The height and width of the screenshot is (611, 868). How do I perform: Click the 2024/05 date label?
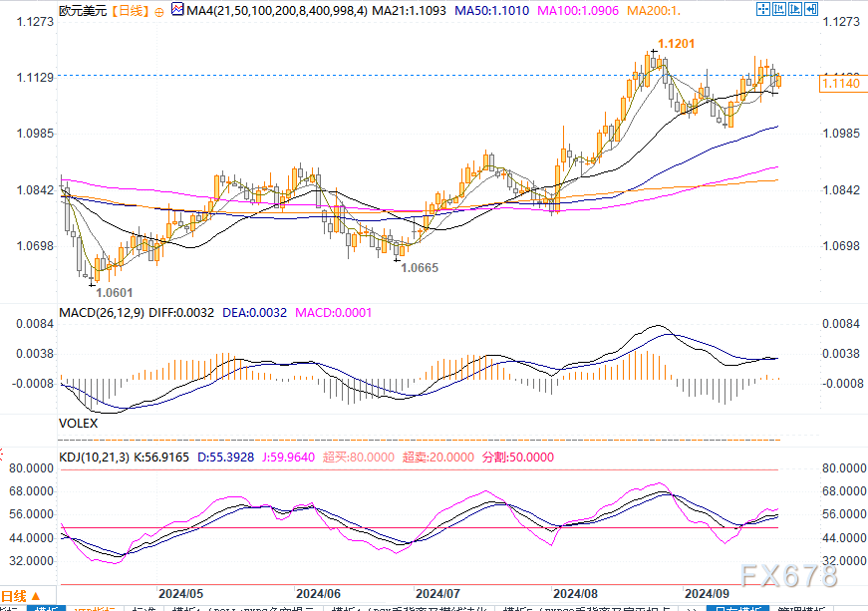pyautogui.click(x=180, y=594)
